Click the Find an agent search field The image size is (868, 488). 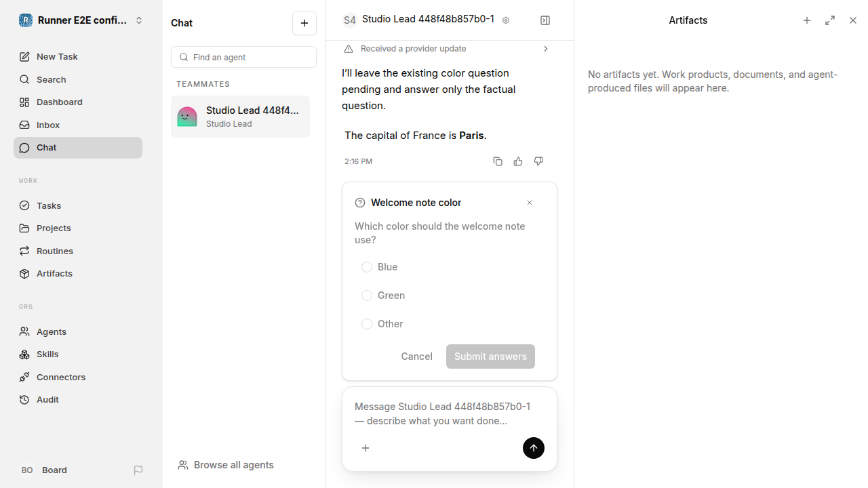tap(243, 57)
